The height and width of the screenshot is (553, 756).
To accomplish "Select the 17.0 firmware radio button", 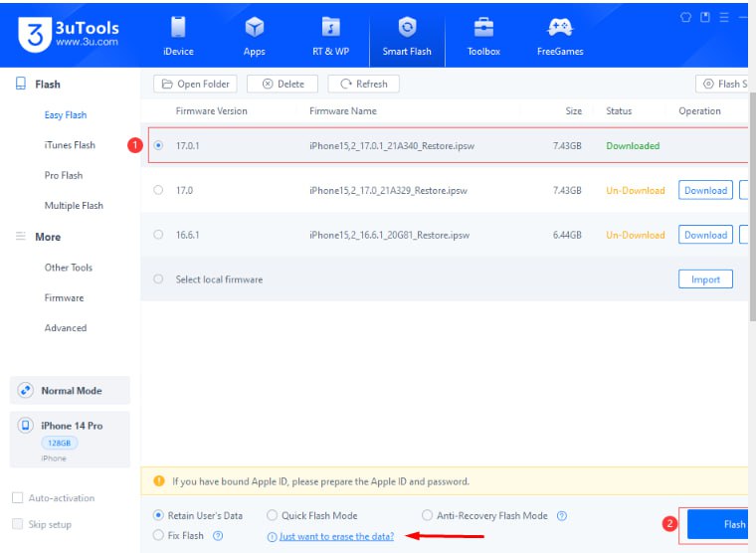I will pyautogui.click(x=158, y=190).
